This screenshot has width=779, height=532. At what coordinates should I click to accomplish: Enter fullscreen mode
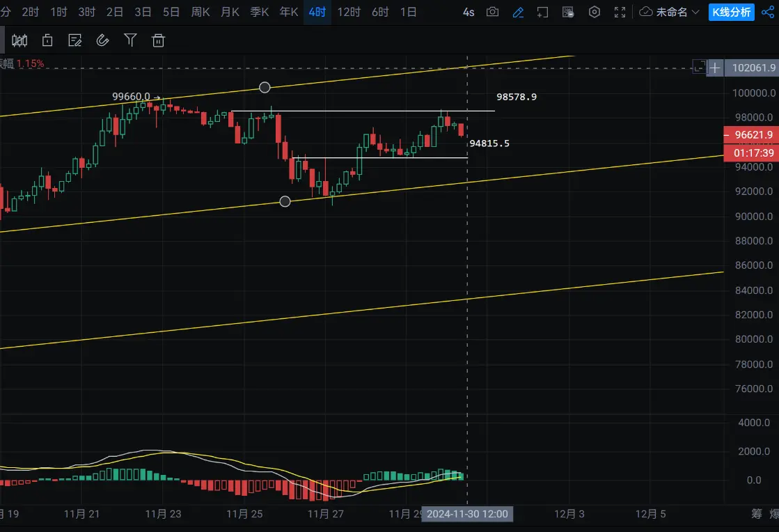(620, 13)
